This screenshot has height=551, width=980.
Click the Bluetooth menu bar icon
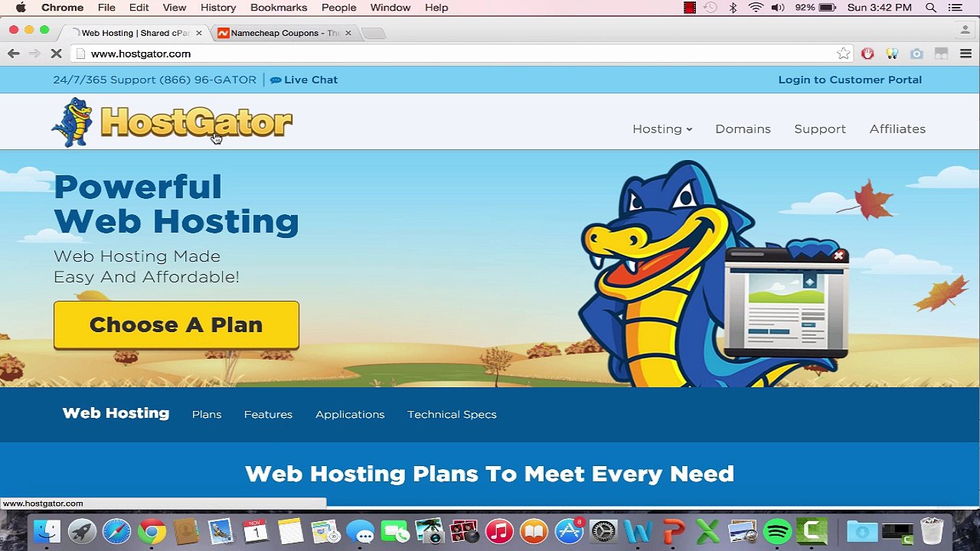[733, 8]
